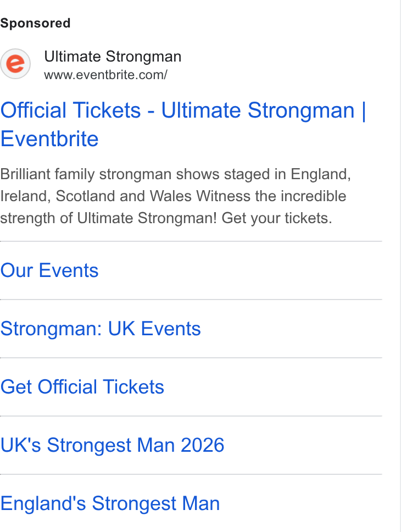
Task: Open the Our Events sitelink
Action: click(49, 270)
